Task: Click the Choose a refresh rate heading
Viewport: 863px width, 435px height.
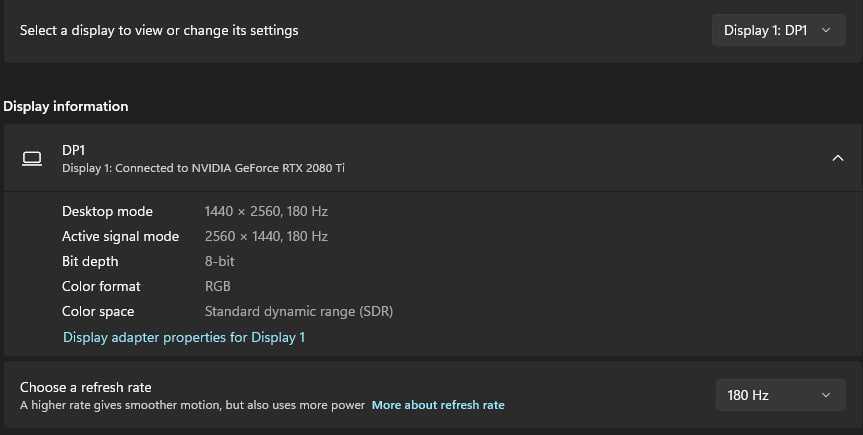Action: pos(86,387)
